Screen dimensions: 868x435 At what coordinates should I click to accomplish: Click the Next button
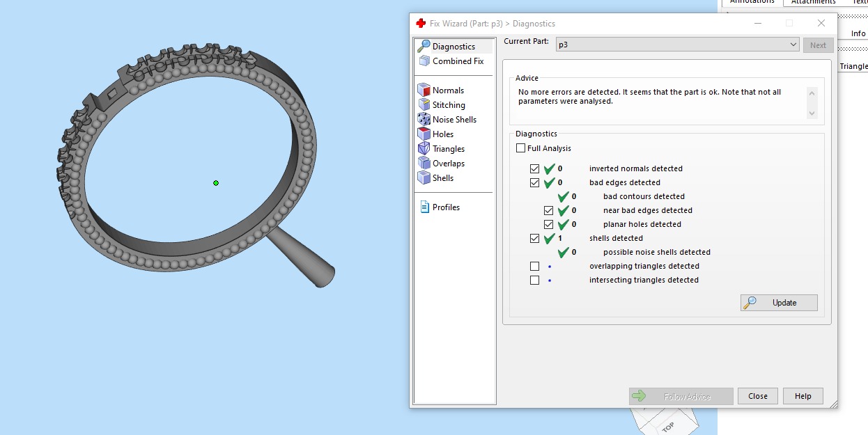pos(818,45)
